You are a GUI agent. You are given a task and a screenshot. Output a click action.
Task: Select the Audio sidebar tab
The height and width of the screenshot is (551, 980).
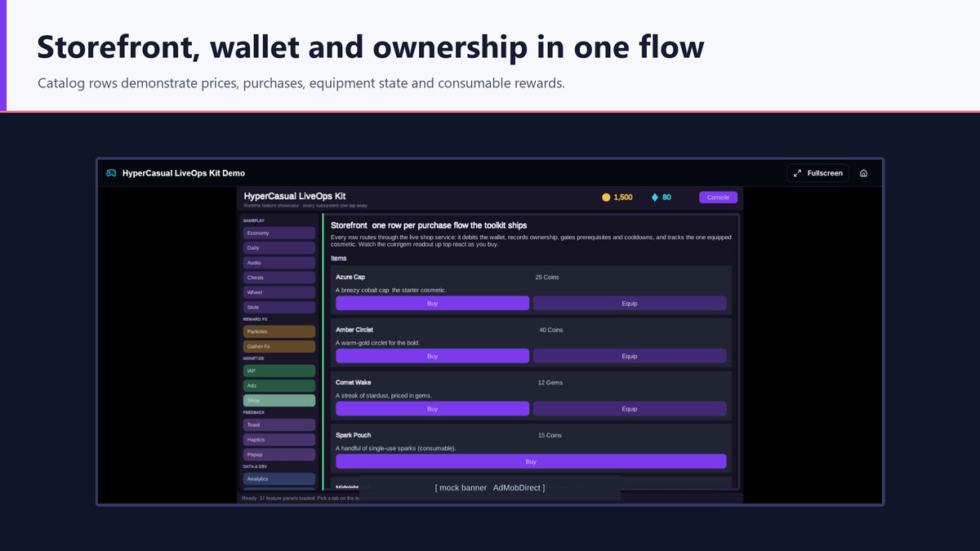pos(279,263)
